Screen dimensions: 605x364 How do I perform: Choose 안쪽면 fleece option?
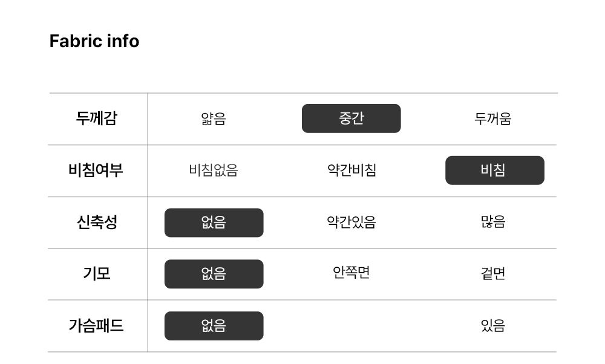[x=351, y=272]
